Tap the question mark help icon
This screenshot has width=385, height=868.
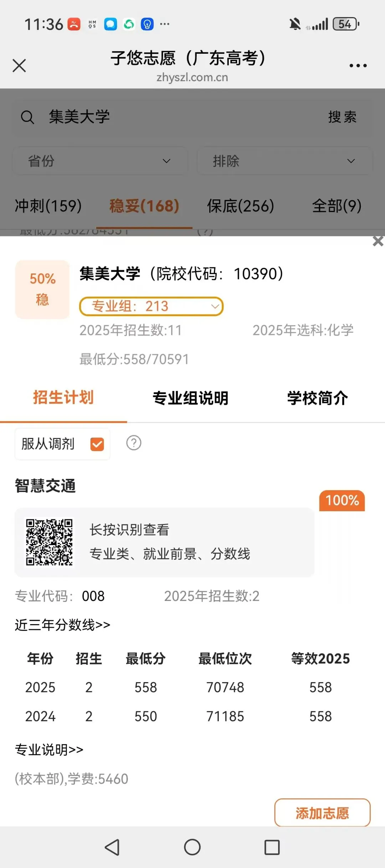tap(134, 443)
